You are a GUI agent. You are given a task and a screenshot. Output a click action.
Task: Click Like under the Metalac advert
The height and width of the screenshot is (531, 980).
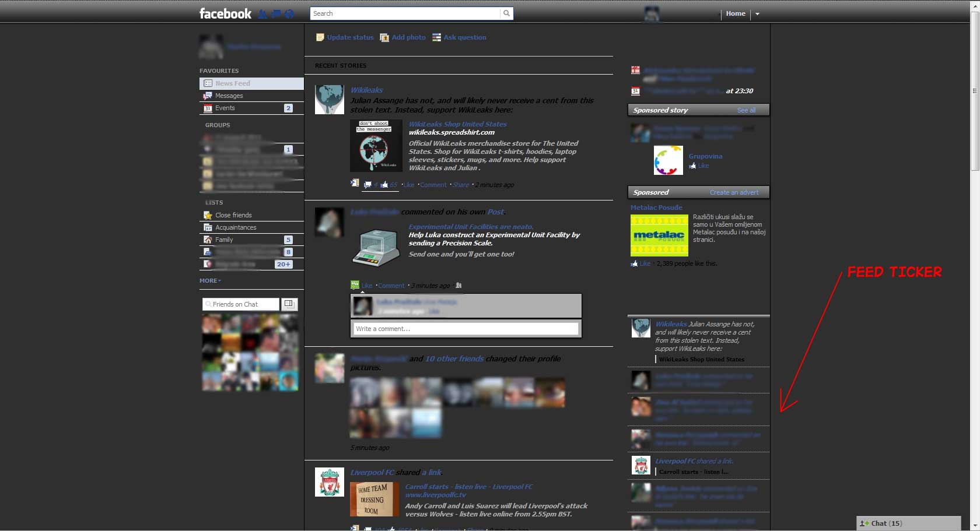click(645, 263)
